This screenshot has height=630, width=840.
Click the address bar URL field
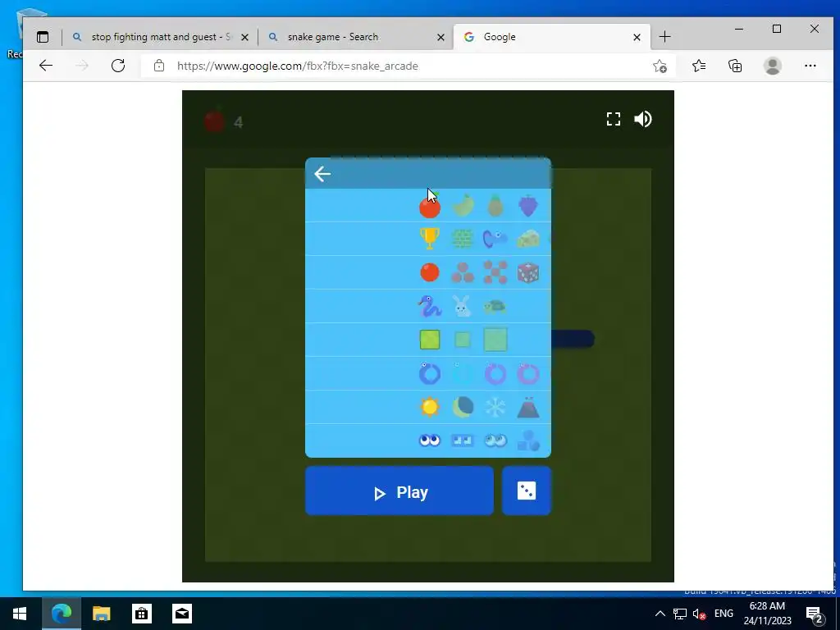click(x=407, y=66)
